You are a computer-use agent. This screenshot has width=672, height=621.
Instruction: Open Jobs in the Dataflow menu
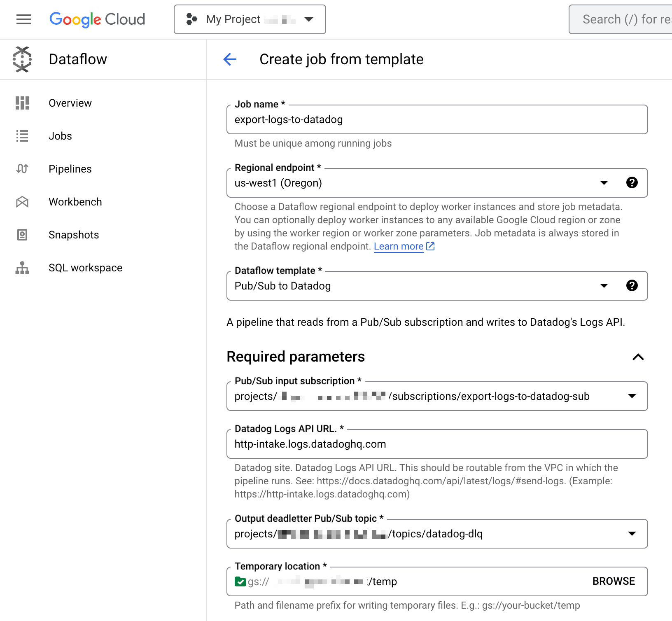click(60, 136)
